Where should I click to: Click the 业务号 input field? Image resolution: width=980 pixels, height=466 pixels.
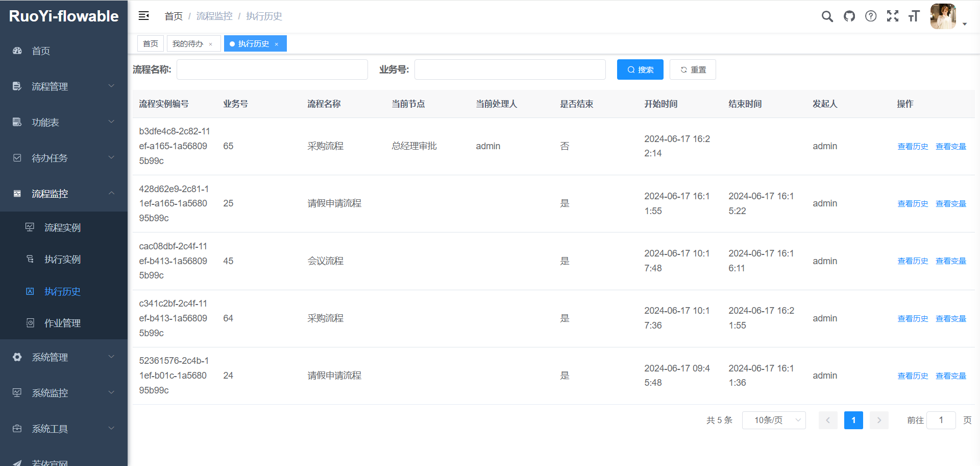509,69
